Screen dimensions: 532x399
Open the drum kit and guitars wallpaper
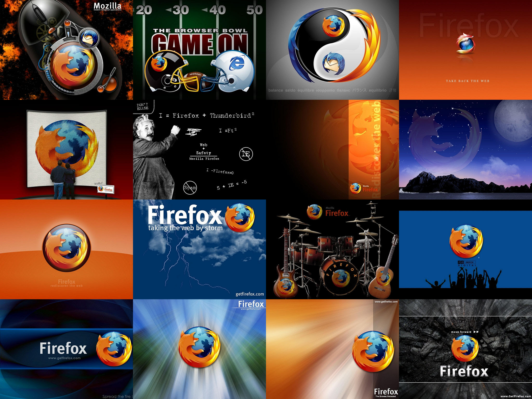[332, 249]
